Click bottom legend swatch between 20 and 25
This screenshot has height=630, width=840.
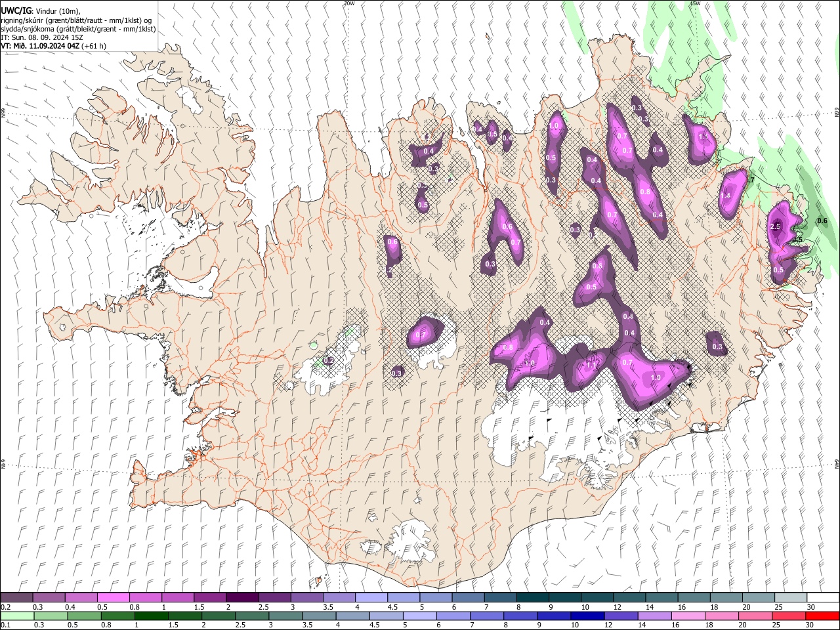point(756,616)
